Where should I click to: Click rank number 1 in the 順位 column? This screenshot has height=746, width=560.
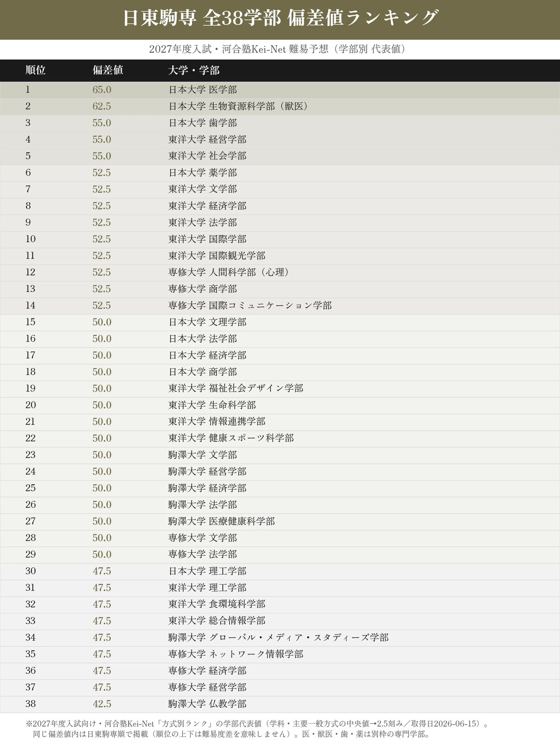[x=28, y=90]
